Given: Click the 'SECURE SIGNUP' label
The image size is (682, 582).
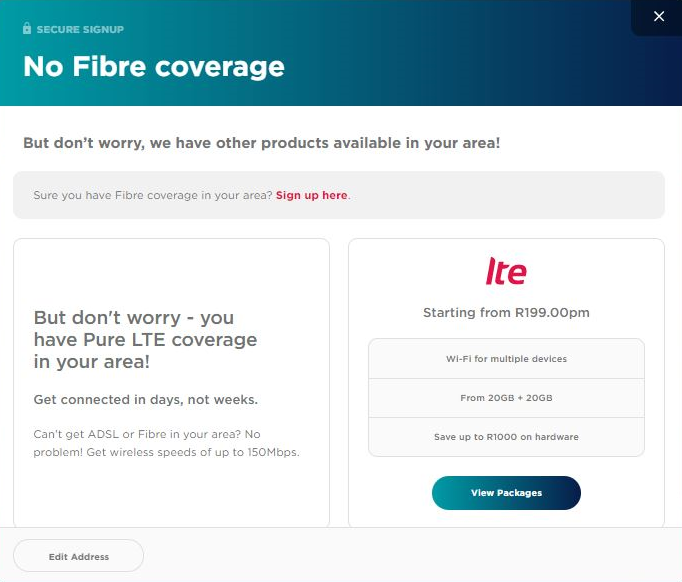Looking at the screenshot, I should click(x=80, y=30).
